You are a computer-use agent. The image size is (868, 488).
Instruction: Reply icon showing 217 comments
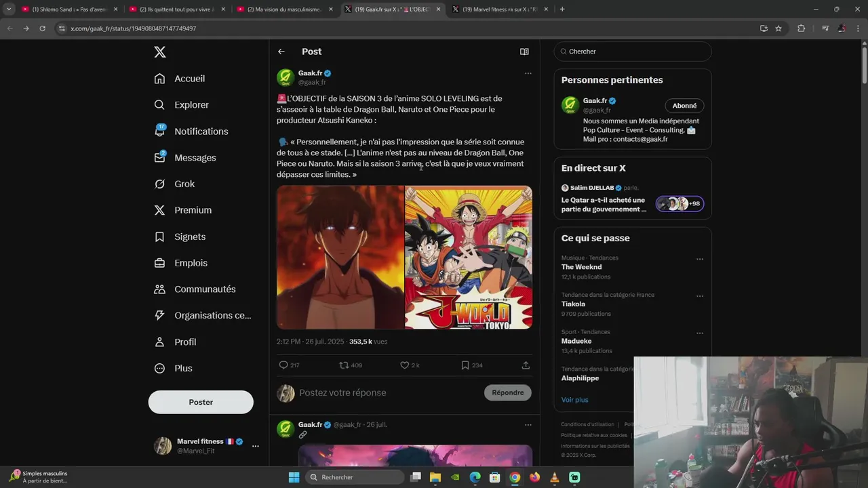tap(289, 365)
